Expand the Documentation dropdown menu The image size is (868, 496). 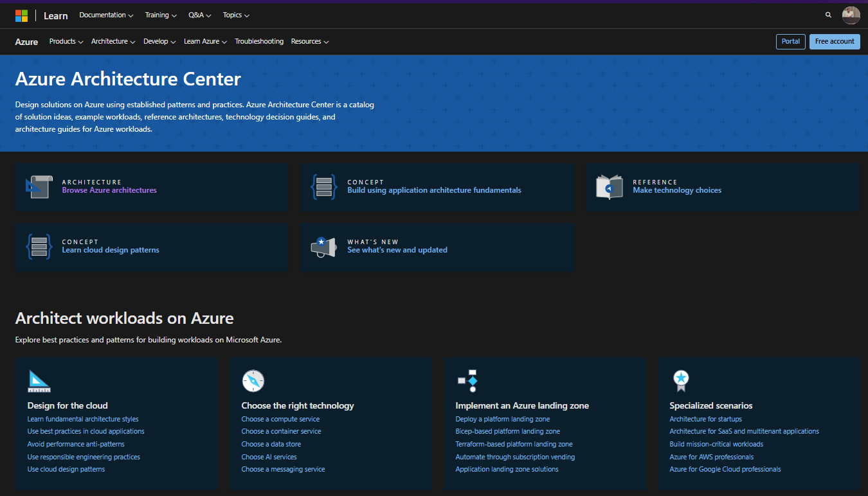[106, 15]
